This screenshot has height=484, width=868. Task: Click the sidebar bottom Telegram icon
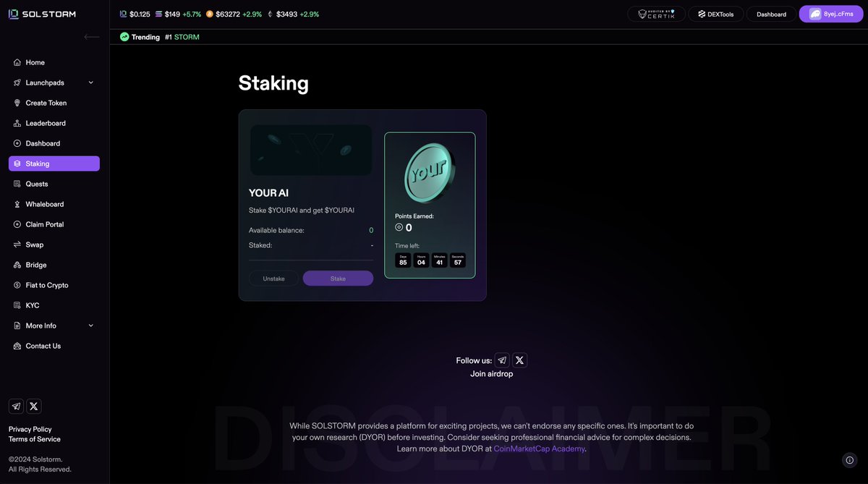pyautogui.click(x=16, y=406)
